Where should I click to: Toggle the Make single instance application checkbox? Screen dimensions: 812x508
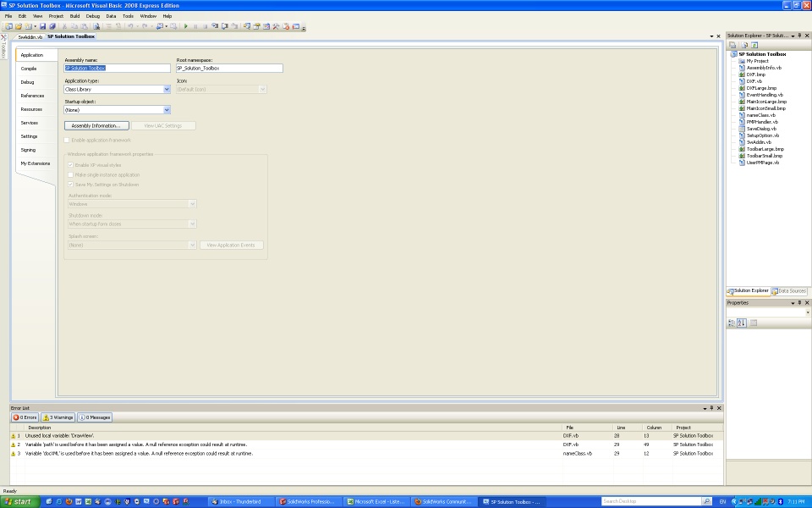click(71, 174)
